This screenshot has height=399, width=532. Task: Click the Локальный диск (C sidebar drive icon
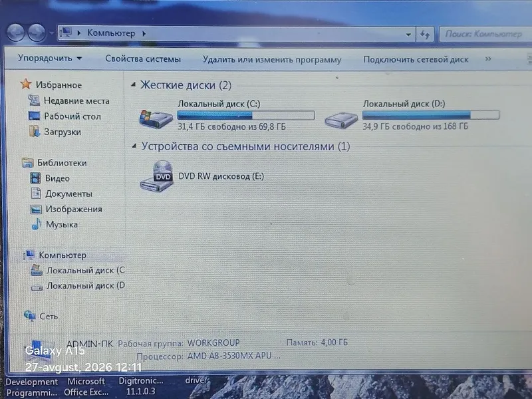coord(37,270)
